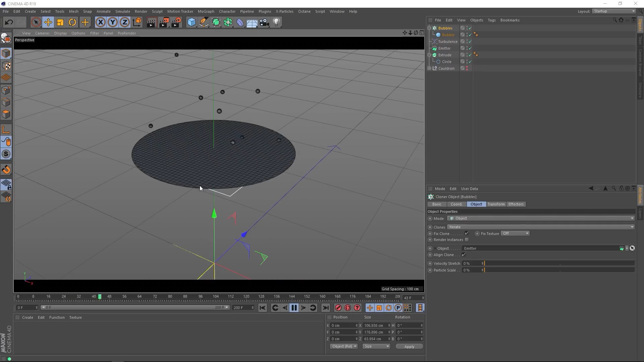This screenshot has height=362, width=644.
Task: Toggle the Y axis lock icon
Action: pos(112,22)
